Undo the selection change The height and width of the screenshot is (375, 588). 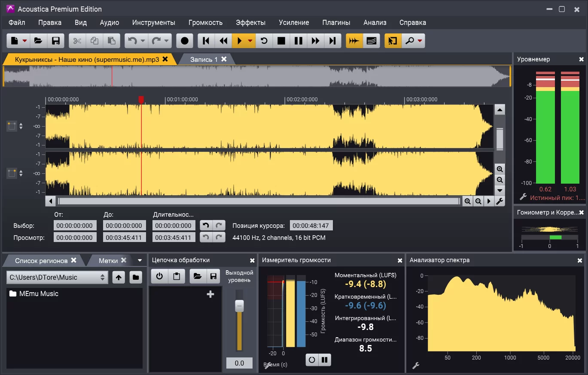(x=206, y=226)
